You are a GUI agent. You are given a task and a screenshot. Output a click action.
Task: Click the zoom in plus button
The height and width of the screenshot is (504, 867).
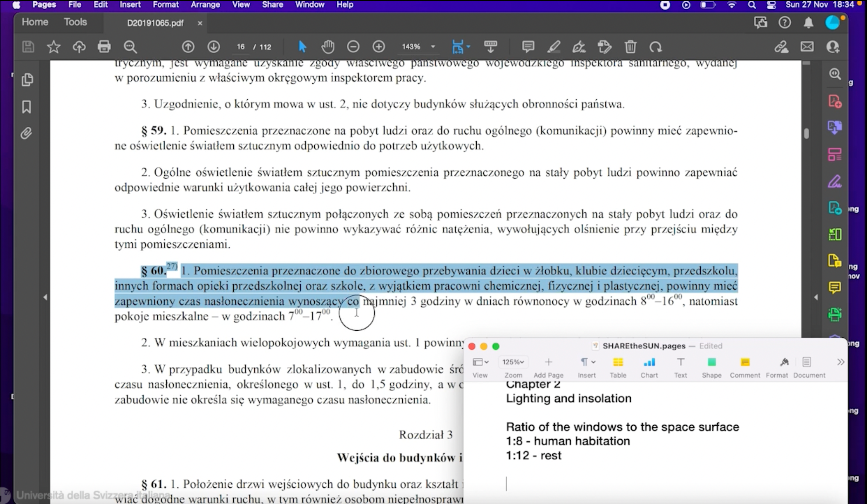pos(378,46)
